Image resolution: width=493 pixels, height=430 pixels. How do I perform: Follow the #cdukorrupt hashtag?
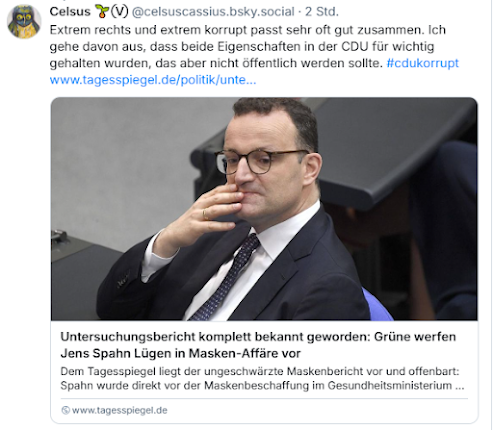423,63
